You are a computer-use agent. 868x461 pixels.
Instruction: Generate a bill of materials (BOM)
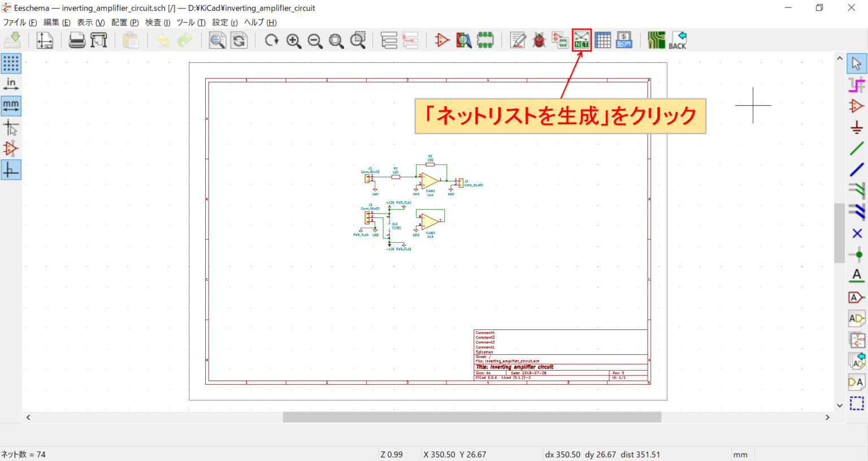point(623,40)
